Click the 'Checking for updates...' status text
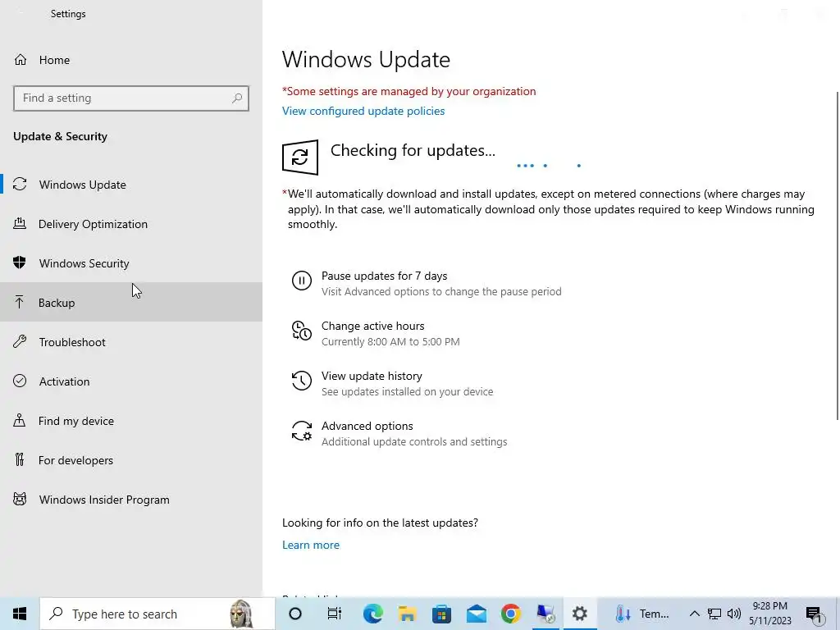This screenshot has width=840, height=630. click(x=413, y=151)
